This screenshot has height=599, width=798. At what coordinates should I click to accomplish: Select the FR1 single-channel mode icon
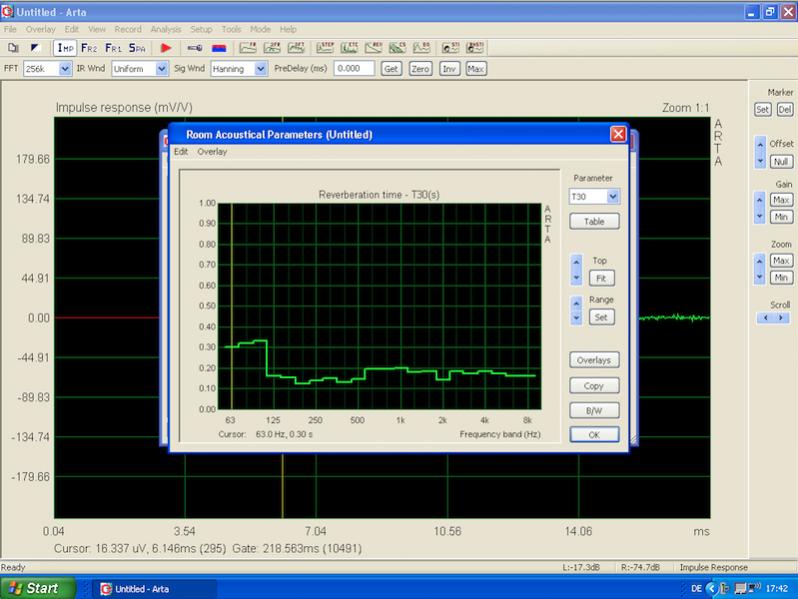click(112, 47)
